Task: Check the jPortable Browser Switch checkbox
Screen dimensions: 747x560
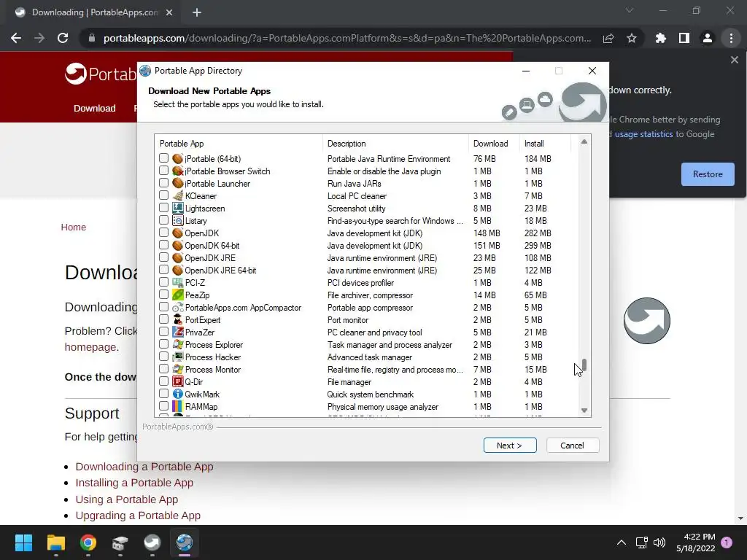Action: tap(164, 171)
